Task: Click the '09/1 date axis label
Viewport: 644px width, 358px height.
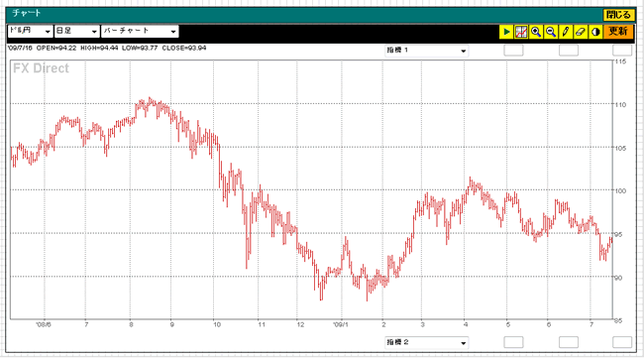Action: tap(341, 324)
